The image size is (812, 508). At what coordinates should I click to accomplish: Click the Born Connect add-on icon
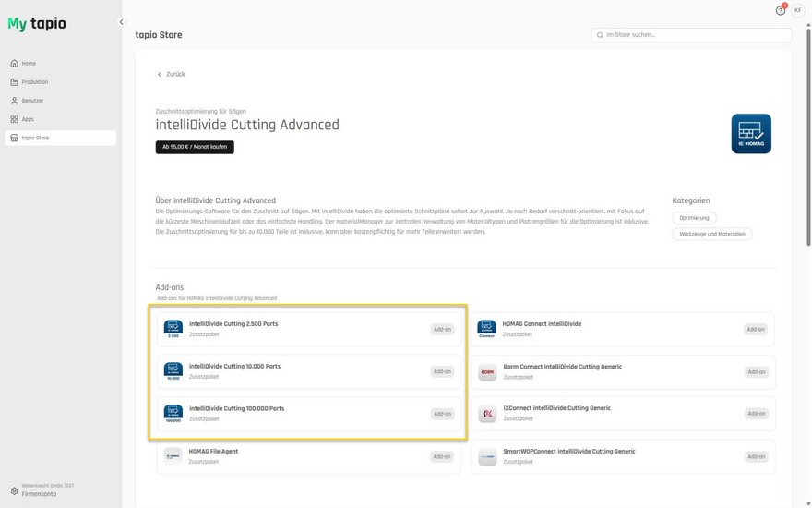487,372
